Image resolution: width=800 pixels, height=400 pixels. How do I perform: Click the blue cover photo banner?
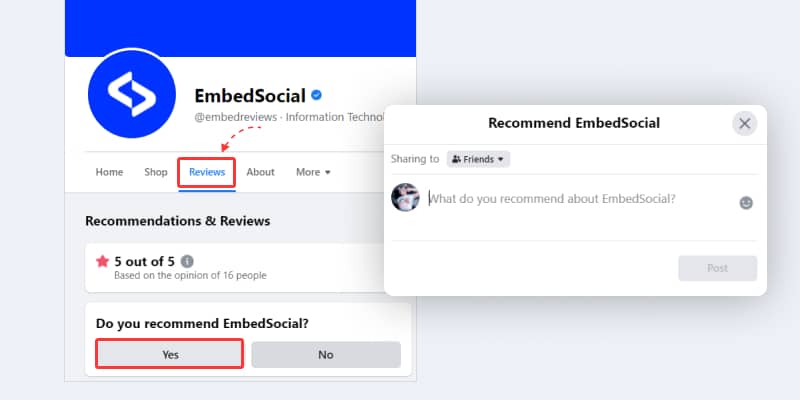tap(240, 26)
